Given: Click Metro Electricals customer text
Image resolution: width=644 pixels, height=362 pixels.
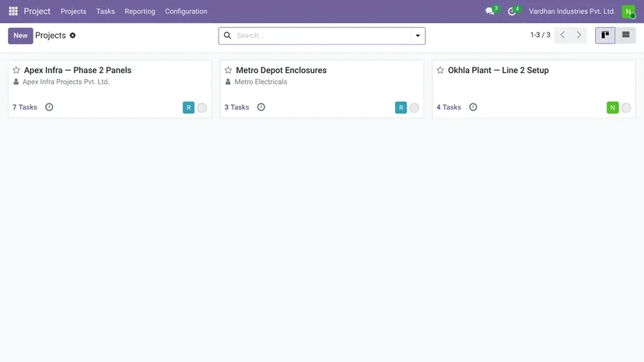Looking at the screenshot, I should [261, 82].
